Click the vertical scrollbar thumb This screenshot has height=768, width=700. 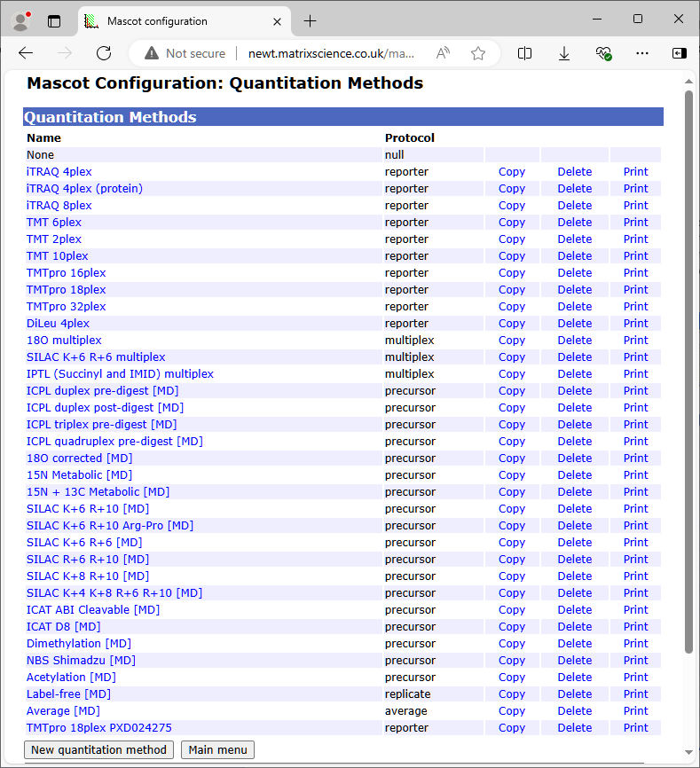coord(688,372)
